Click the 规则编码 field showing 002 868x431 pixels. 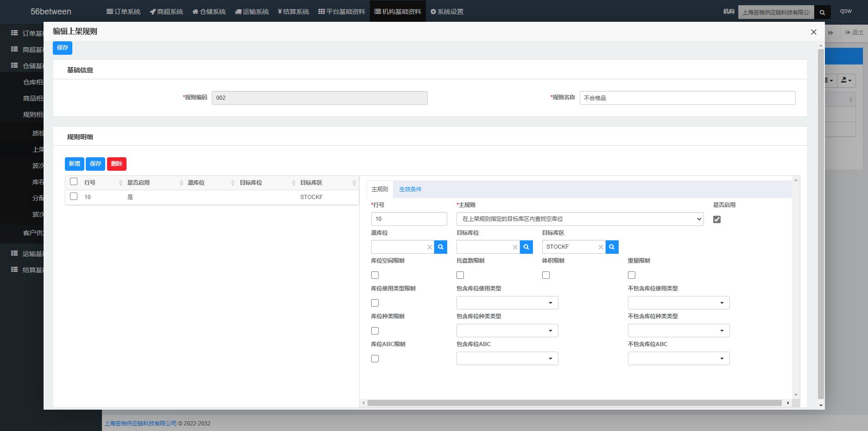coord(320,98)
